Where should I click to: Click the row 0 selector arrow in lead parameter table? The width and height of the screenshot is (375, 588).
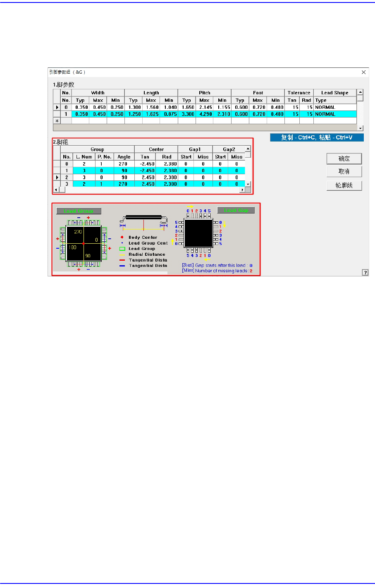57,107
